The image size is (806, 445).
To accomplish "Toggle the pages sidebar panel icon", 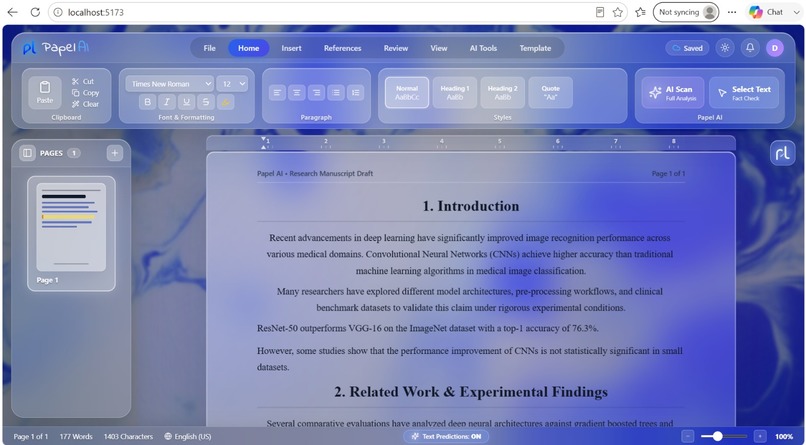I will [x=27, y=153].
